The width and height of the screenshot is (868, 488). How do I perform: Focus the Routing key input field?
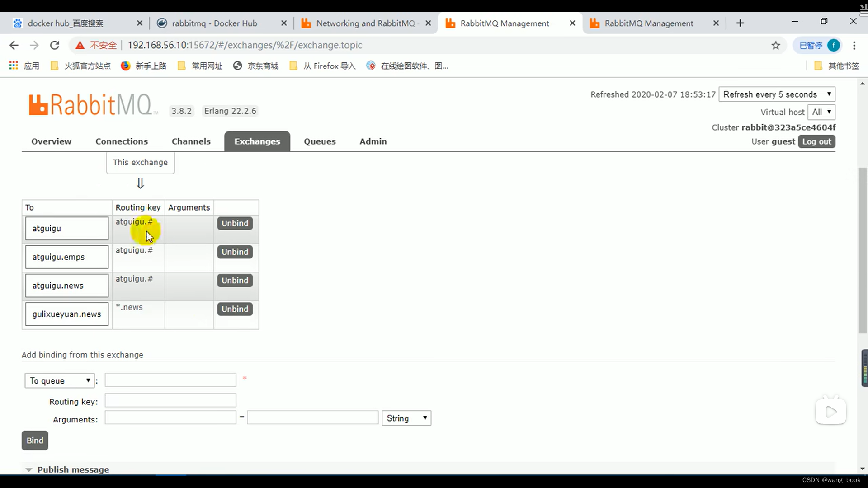tap(170, 400)
